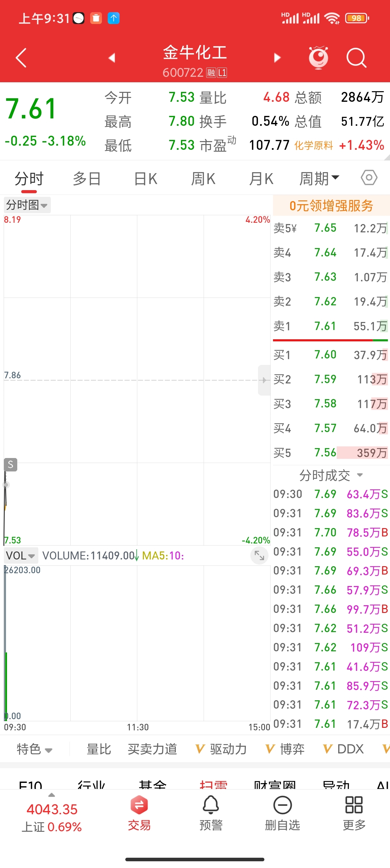Tap the blue upload icon in status bar
This screenshot has height=868, width=390.
(113, 18)
